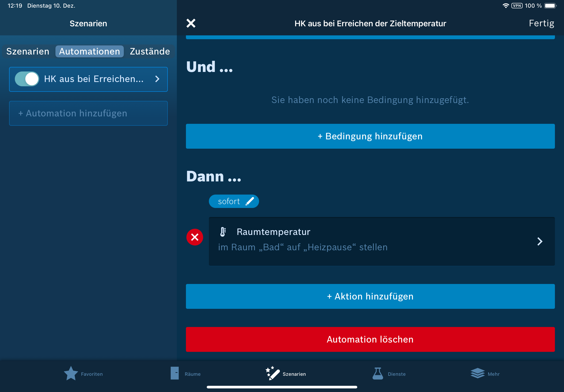Select the Automationen tab

click(89, 51)
